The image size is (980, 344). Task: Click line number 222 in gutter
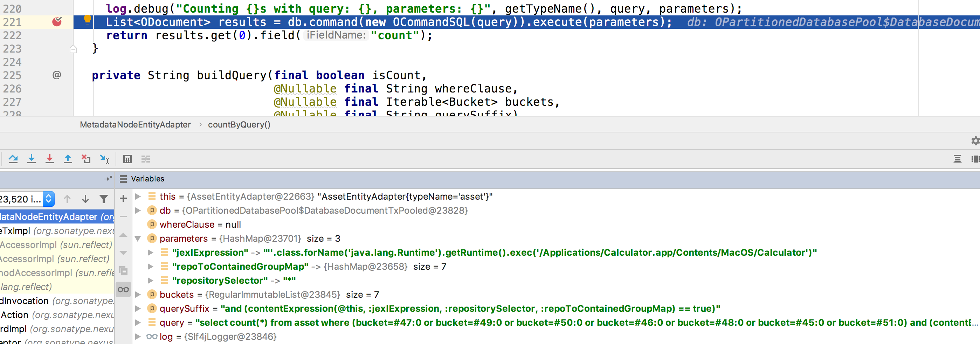(x=12, y=35)
